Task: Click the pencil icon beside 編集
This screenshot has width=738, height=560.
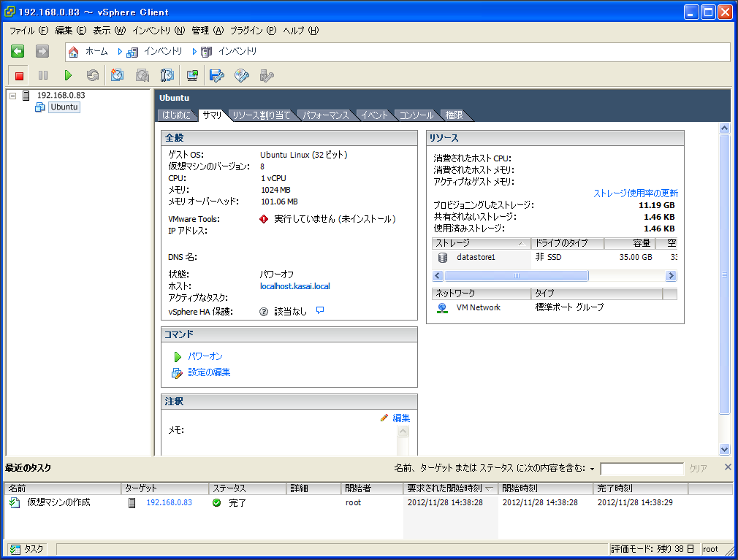Action: (384, 418)
